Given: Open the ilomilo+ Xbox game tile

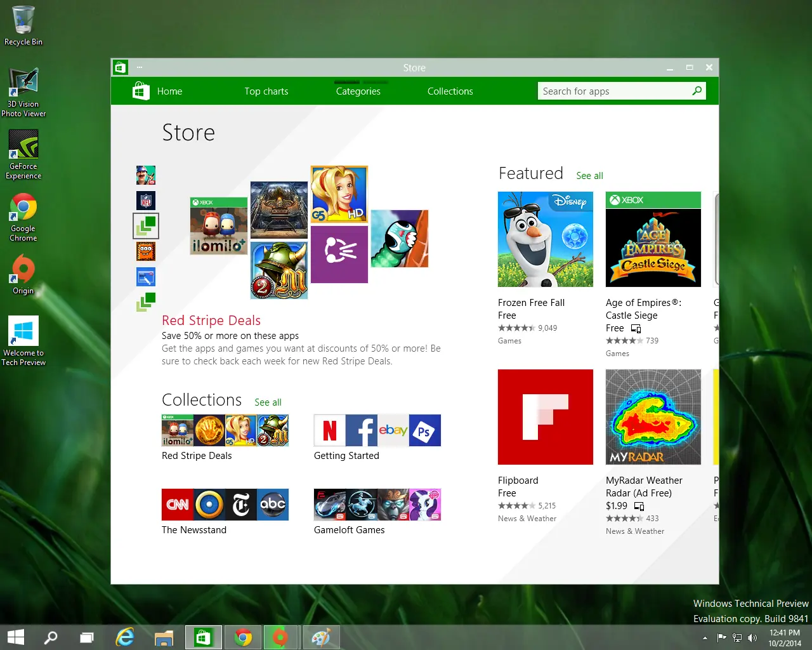Looking at the screenshot, I should pyautogui.click(x=219, y=226).
